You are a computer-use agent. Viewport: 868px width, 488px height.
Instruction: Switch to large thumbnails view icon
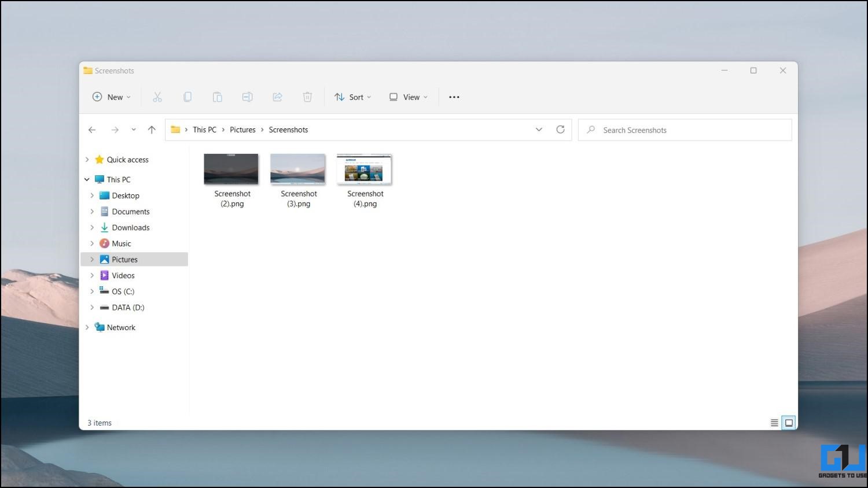[x=789, y=423]
